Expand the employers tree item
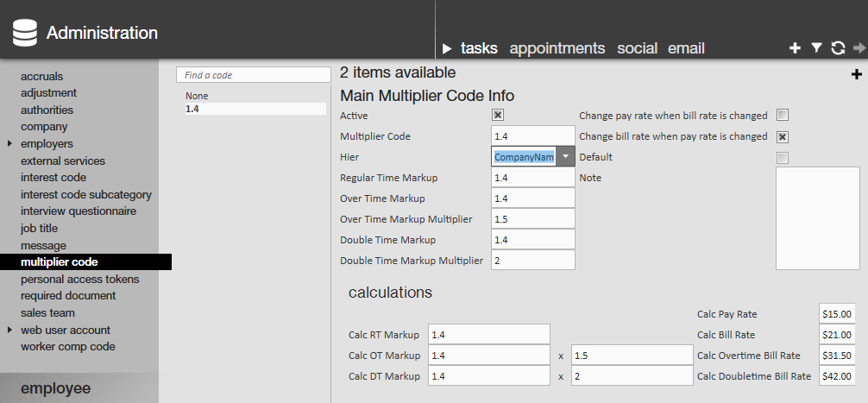This screenshot has height=403, width=868. point(9,143)
